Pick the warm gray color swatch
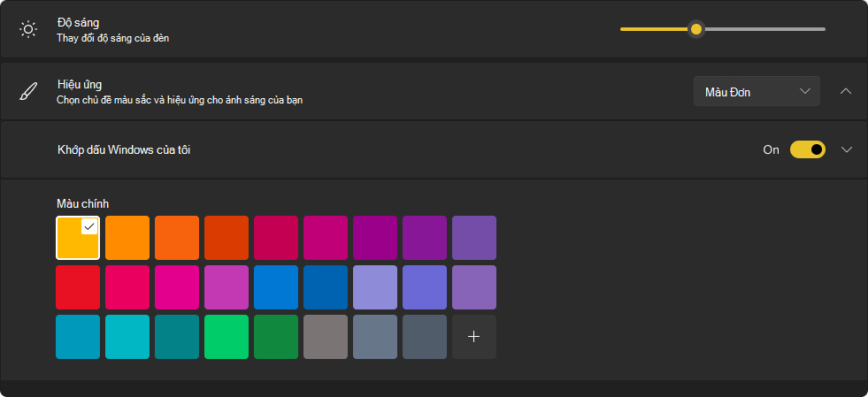This screenshot has width=868, height=397. pos(326,337)
